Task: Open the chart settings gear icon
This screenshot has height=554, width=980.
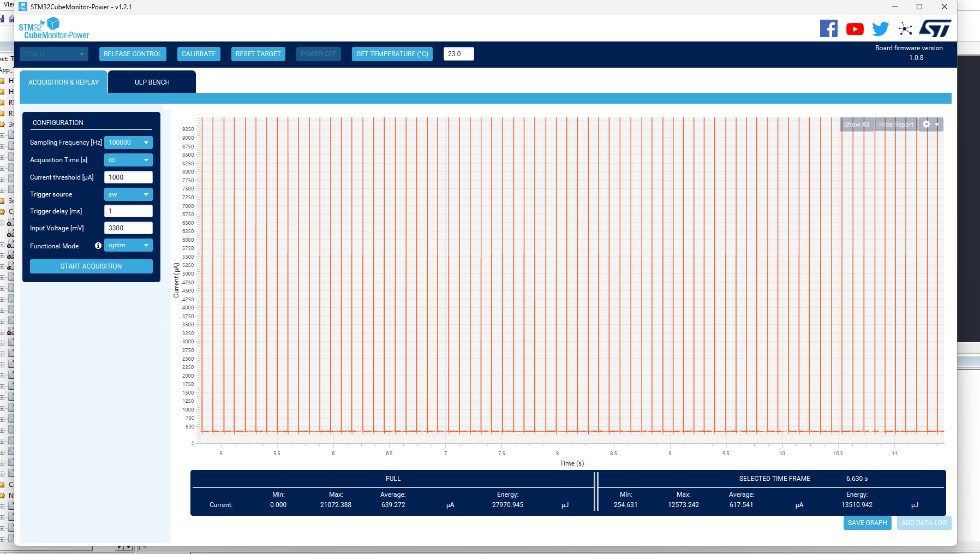Action: coord(927,124)
